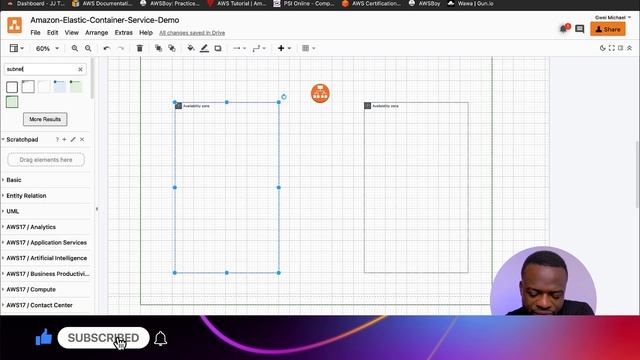Open the view panels dropdown
Viewport: 640px width, 360px height.
(x=16, y=48)
